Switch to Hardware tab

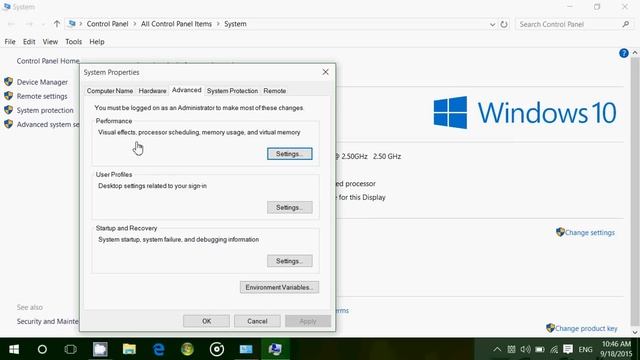[x=153, y=91]
